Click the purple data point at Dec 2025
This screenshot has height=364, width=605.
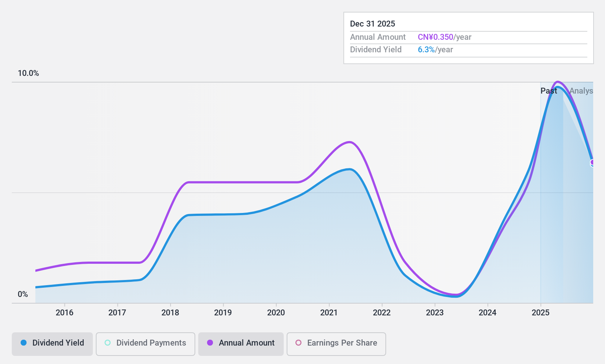[x=592, y=162]
